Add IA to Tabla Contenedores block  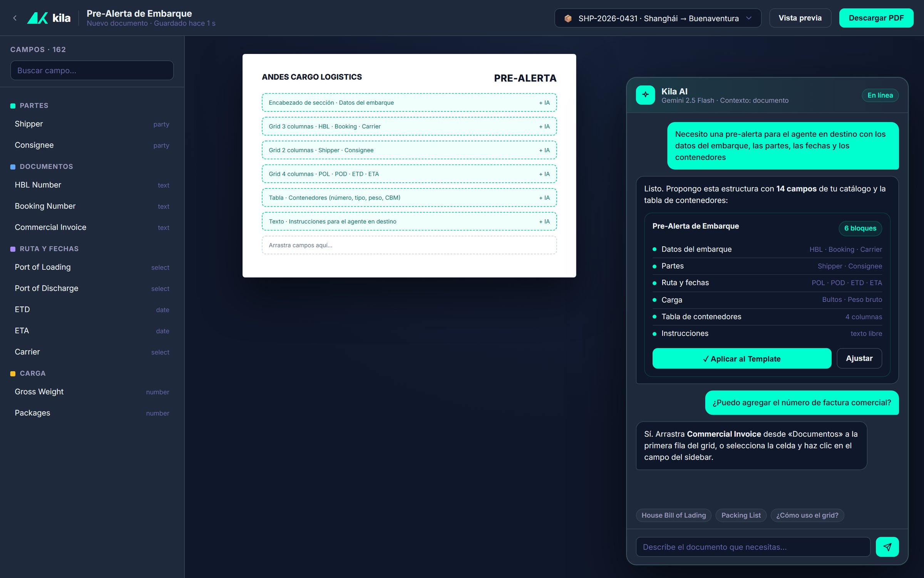point(544,198)
